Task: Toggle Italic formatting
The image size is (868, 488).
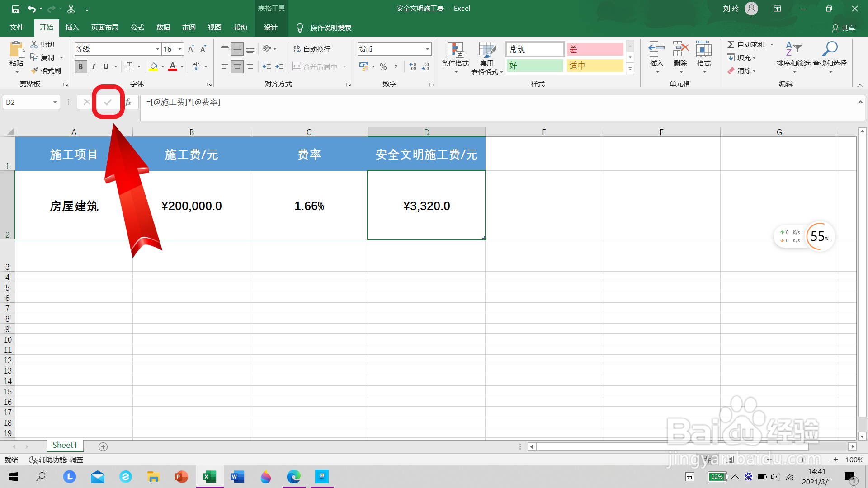Action: click(94, 66)
